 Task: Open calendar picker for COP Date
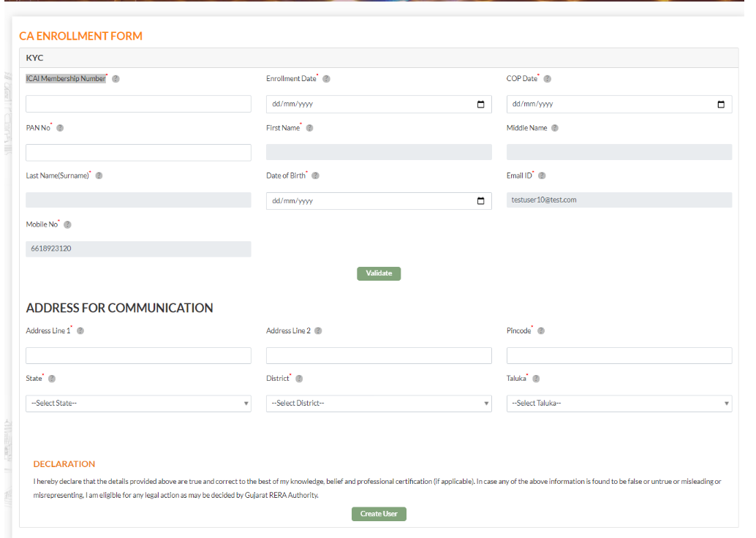pyautogui.click(x=721, y=104)
